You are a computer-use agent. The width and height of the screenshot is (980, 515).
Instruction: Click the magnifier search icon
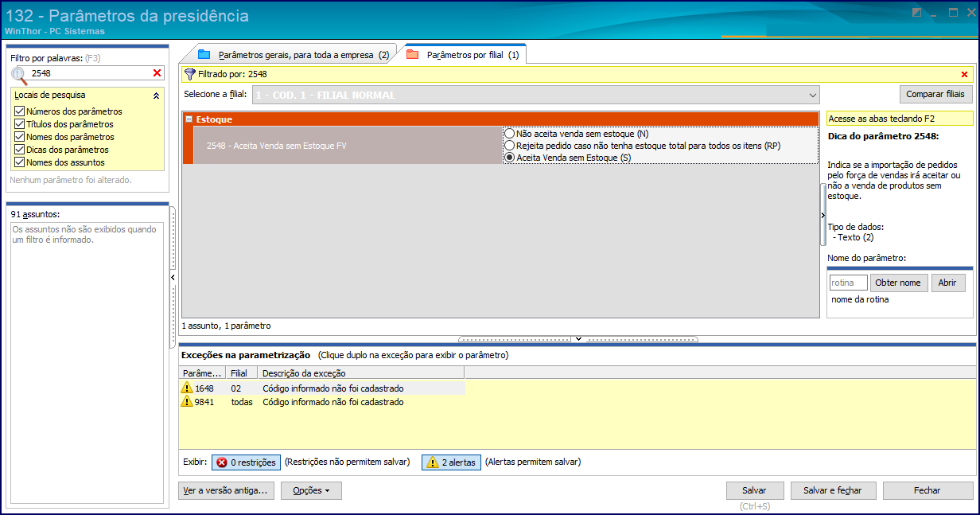[19, 74]
